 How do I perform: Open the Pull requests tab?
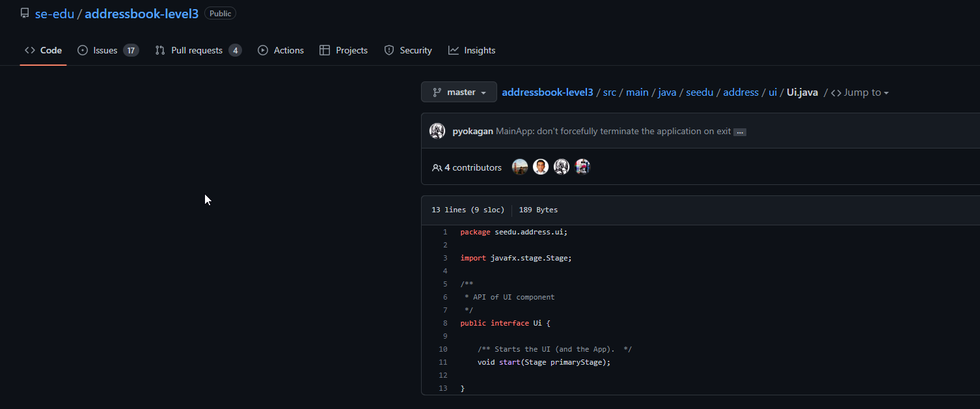pyautogui.click(x=198, y=50)
